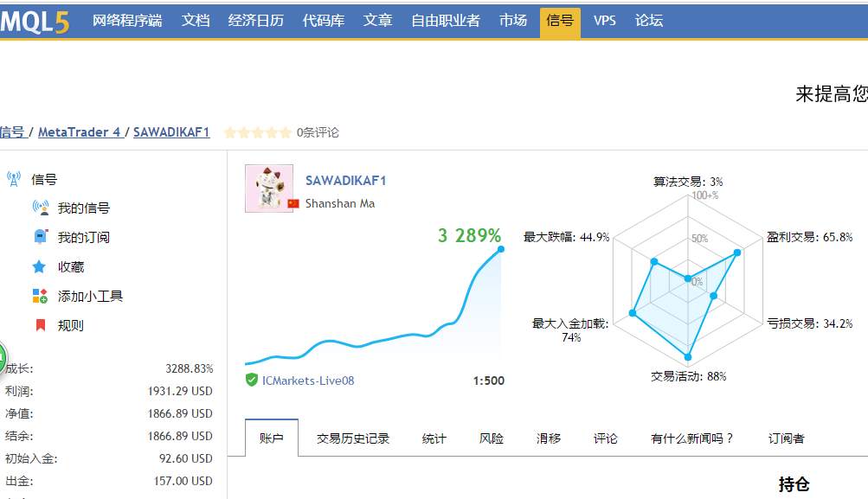Click the star rating icons
This screenshot has height=499, width=868.
pos(257,132)
